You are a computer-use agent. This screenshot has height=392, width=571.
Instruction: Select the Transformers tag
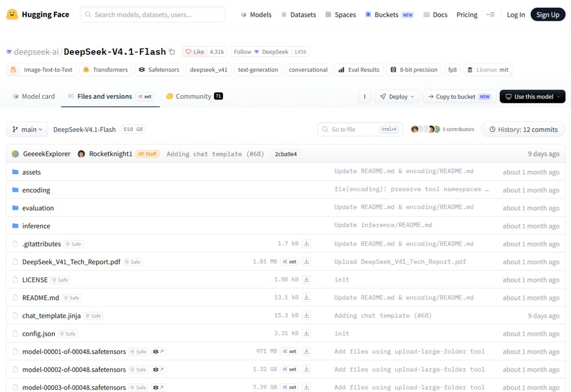pos(106,70)
